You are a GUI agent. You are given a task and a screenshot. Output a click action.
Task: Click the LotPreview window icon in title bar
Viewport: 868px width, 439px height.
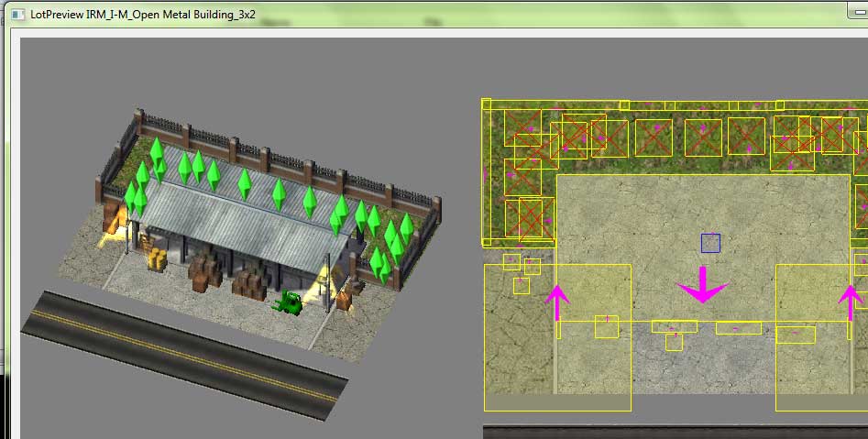(x=17, y=15)
